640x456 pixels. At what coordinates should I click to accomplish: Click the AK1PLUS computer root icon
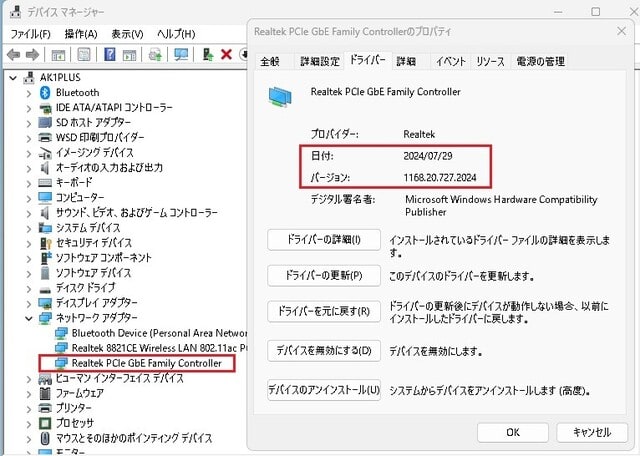pos(29,77)
